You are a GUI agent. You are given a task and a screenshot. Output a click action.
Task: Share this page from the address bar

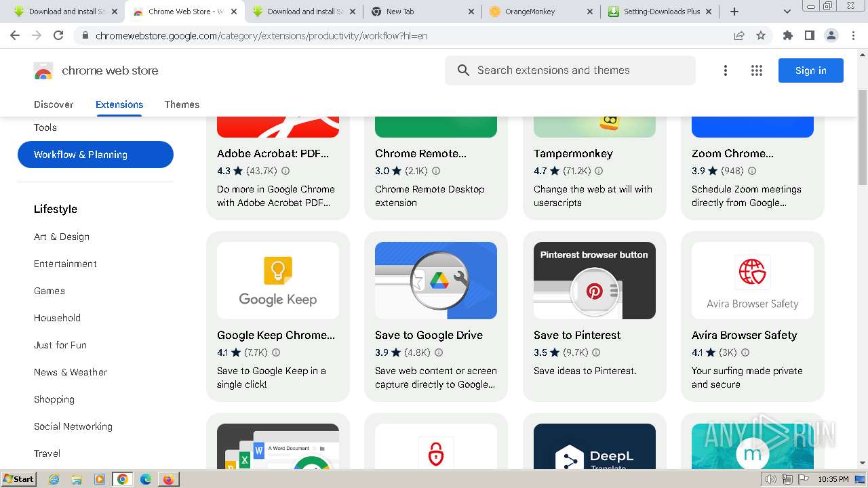[739, 35]
